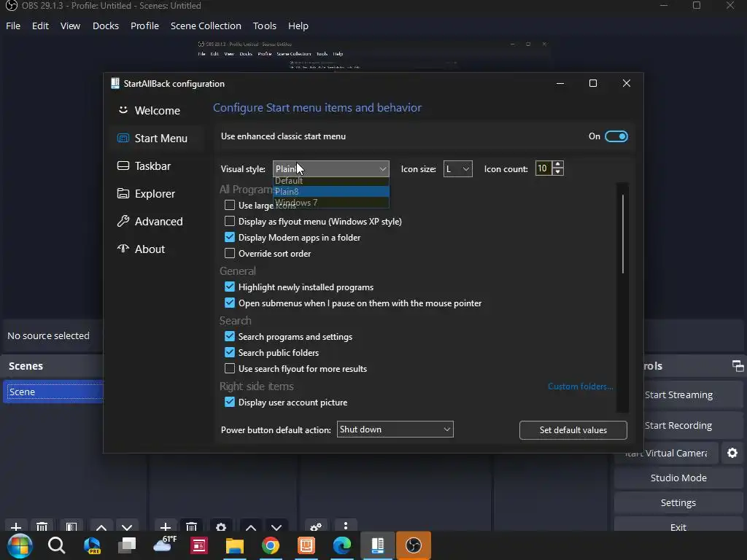Open the Windows Start orb
Screen dimensions: 747x560
[20, 545]
